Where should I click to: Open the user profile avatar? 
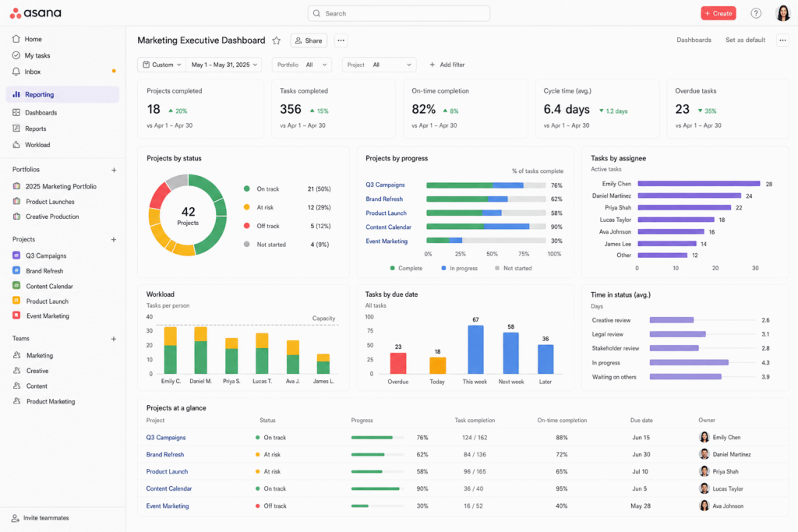pyautogui.click(x=782, y=13)
